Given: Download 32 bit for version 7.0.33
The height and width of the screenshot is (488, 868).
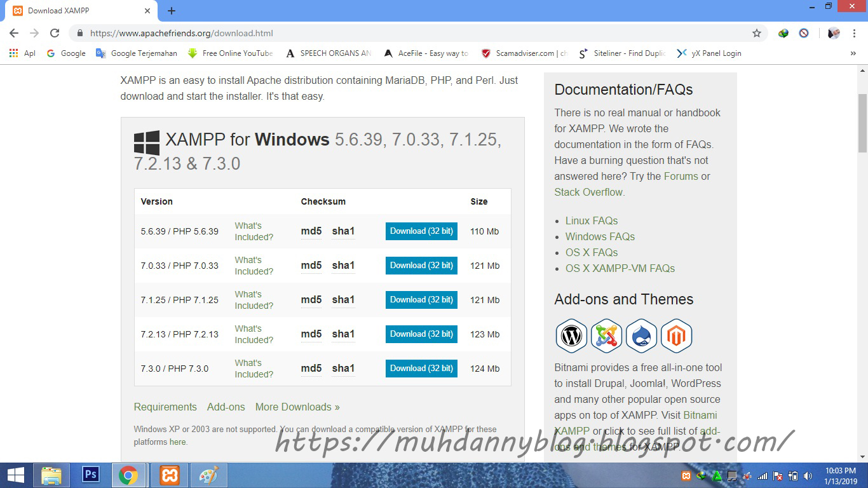Looking at the screenshot, I should click(x=421, y=266).
